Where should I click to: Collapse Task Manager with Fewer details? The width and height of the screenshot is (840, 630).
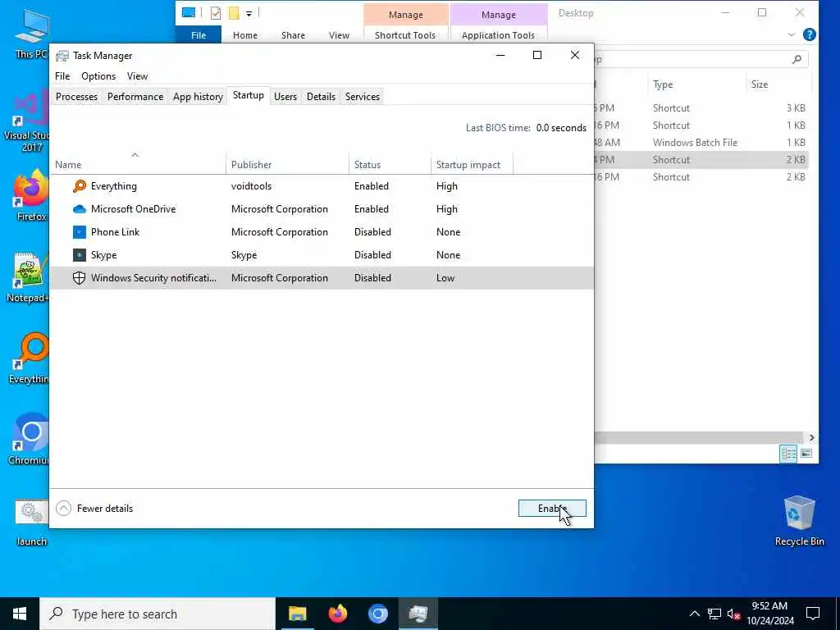point(95,509)
